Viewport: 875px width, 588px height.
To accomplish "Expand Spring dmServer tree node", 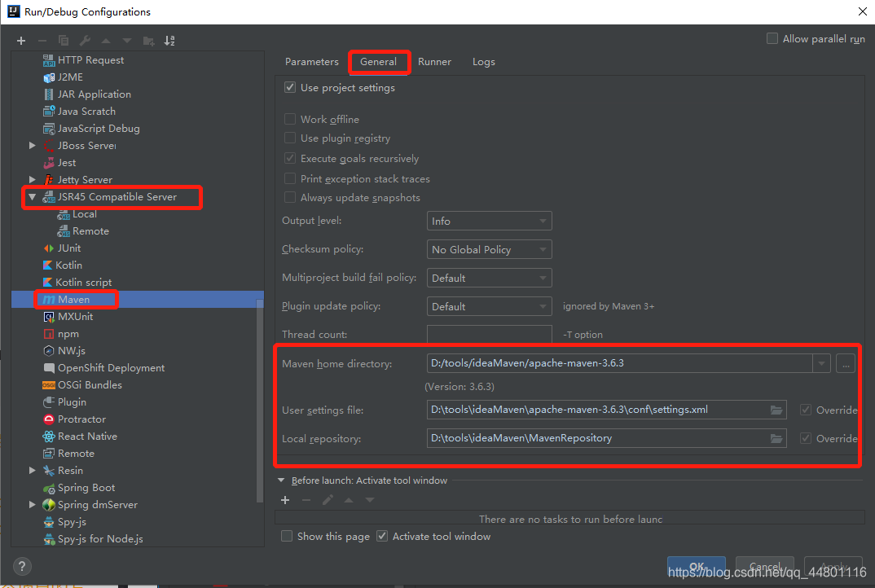I will pos(33,505).
